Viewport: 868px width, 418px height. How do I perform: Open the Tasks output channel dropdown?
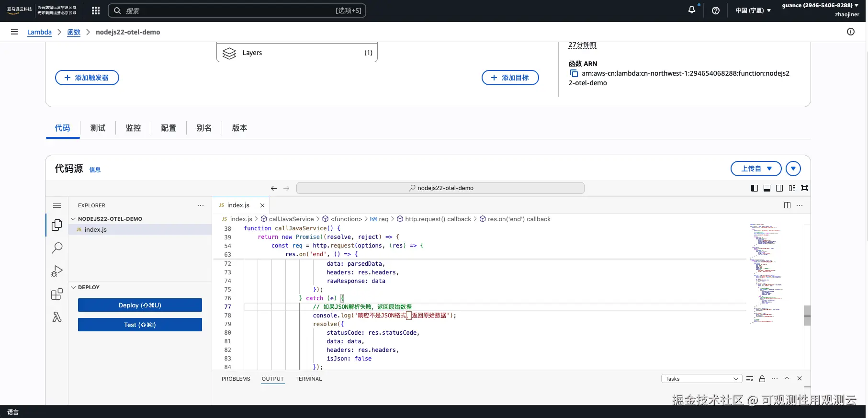pyautogui.click(x=701, y=379)
